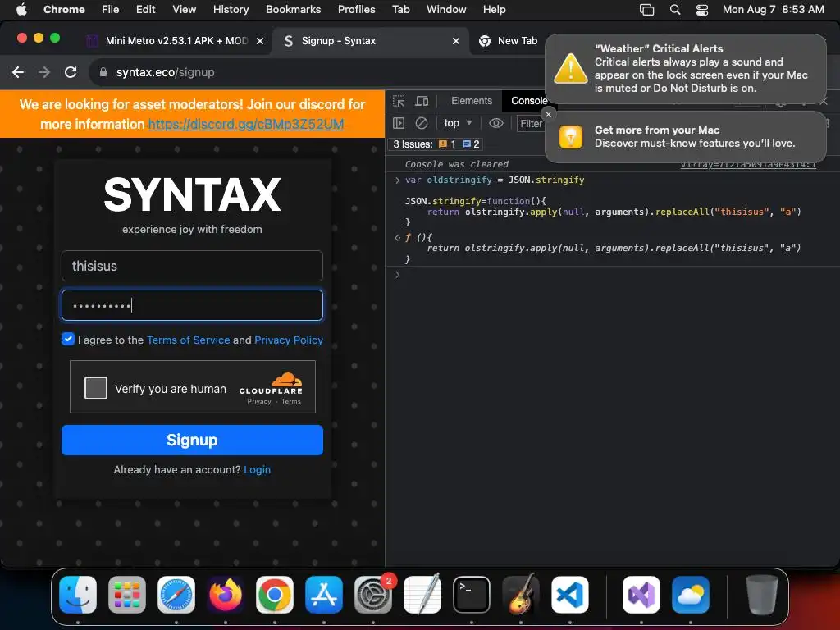Image resolution: width=840 pixels, height=630 pixels.
Task: Launch Safari from the dock
Action: coord(176,595)
